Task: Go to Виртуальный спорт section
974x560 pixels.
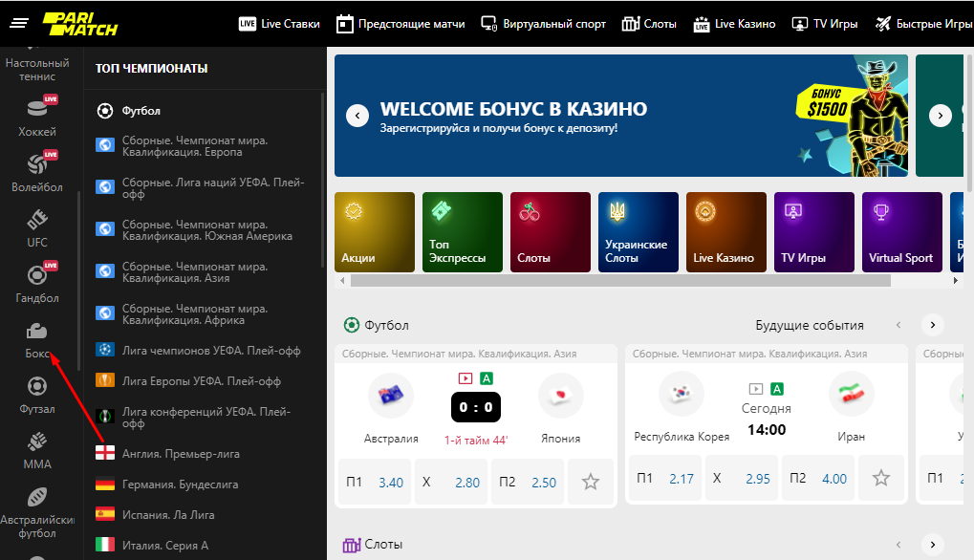Action: pos(544,24)
